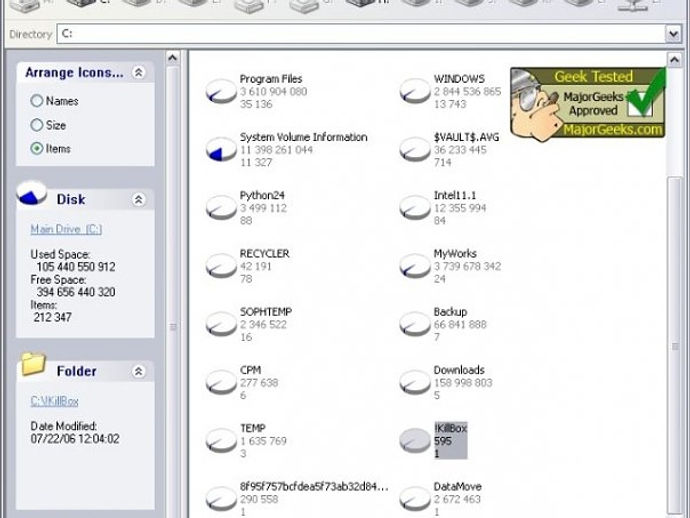Click the Used Space value 105 440 550 912
Image resolution: width=690 pixels, height=518 pixels.
[x=76, y=267]
